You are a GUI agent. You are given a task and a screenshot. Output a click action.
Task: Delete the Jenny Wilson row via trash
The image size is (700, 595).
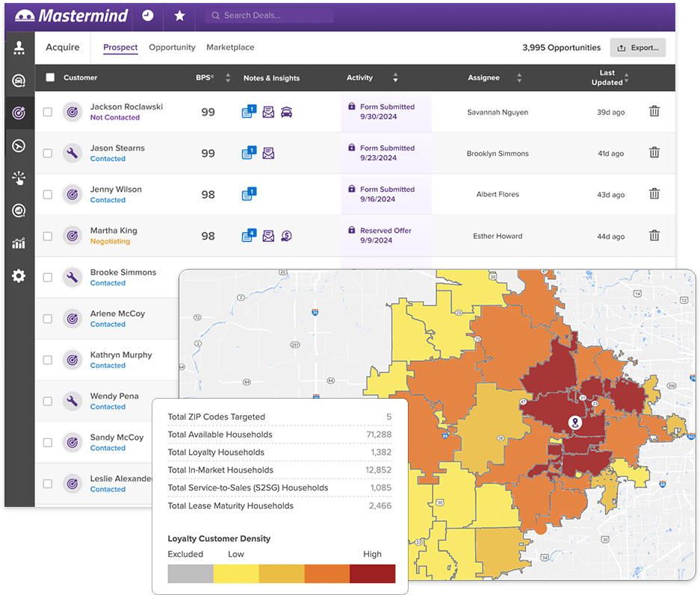pos(654,193)
